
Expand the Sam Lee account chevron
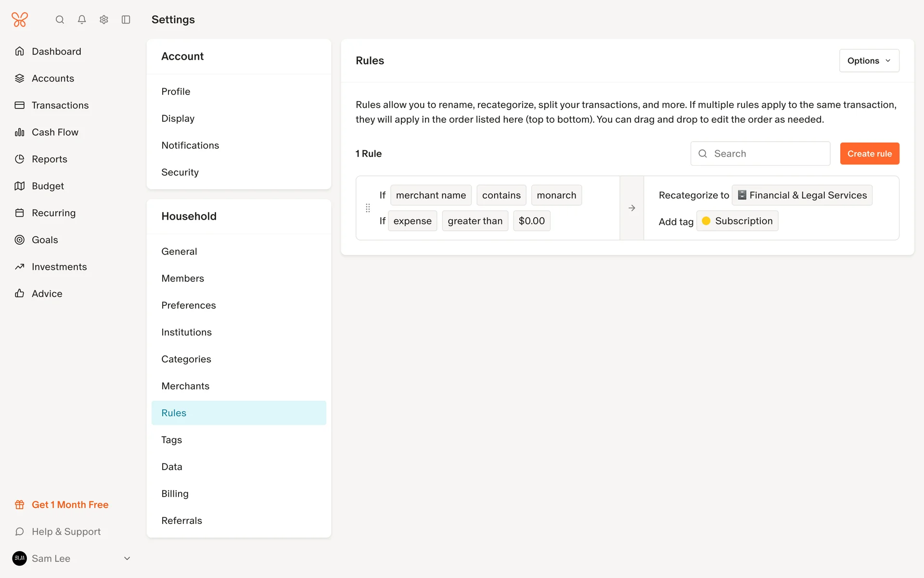[x=127, y=558]
